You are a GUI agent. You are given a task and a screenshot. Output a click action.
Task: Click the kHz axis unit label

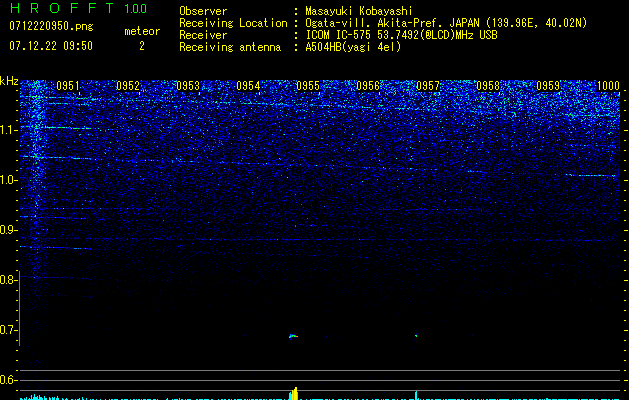pyautogui.click(x=9, y=81)
